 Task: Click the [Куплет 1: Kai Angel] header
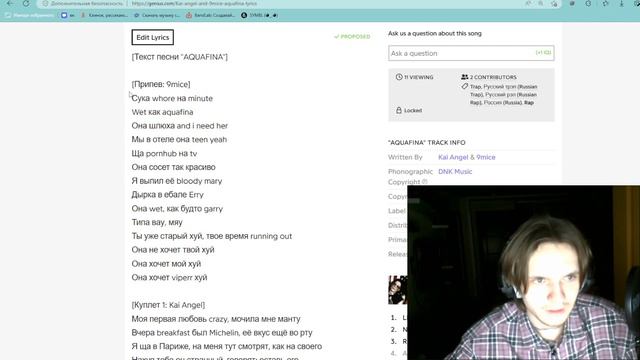[x=168, y=305]
